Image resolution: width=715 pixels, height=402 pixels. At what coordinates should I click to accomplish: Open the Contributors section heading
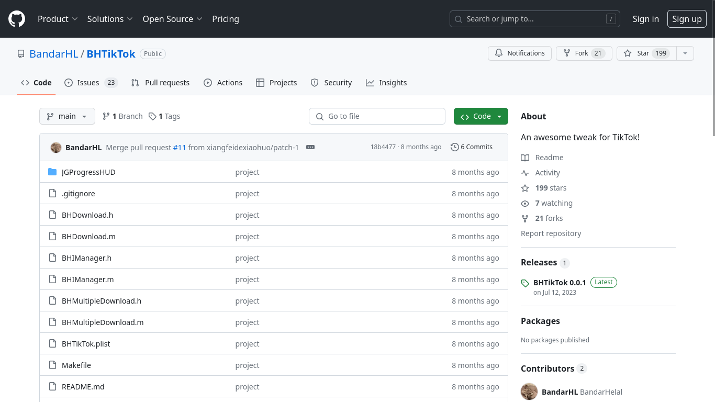point(547,368)
